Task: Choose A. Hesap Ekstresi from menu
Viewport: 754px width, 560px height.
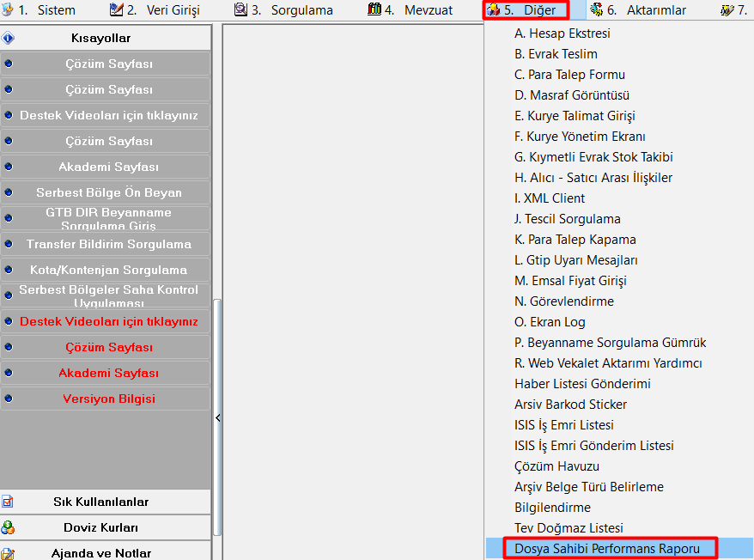Action: click(x=562, y=33)
